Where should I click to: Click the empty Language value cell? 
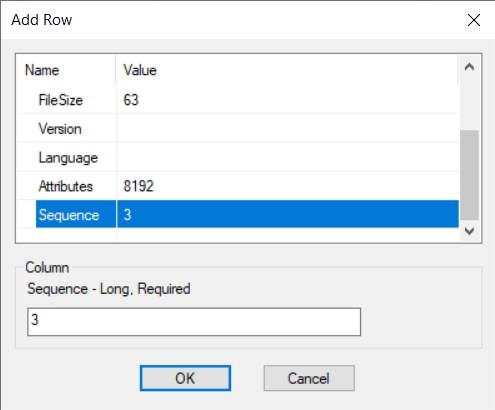[x=288, y=157]
